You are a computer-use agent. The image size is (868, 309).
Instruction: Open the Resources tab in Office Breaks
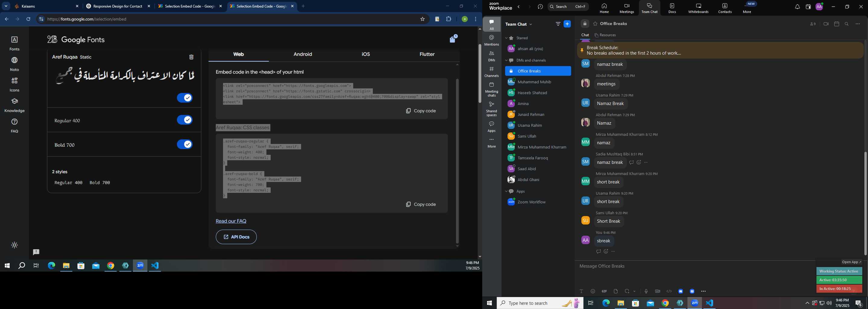click(605, 35)
